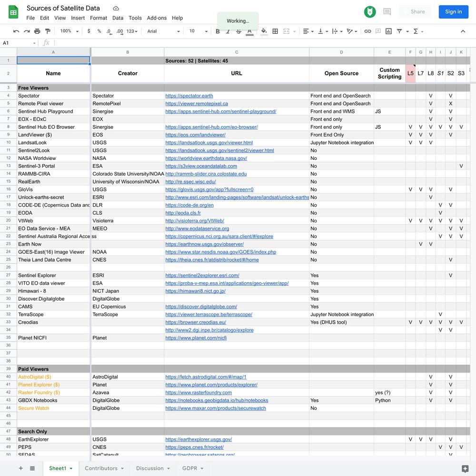Image resolution: width=476 pixels, height=476 pixels.
Task: Insert a chart using the chart icon
Action: [388, 31]
